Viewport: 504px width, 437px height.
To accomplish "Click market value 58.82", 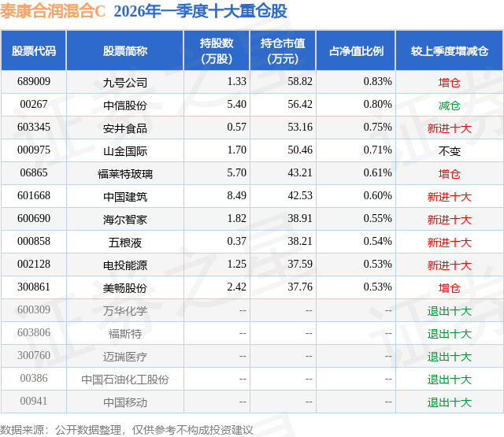I will click(x=300, y=82).
